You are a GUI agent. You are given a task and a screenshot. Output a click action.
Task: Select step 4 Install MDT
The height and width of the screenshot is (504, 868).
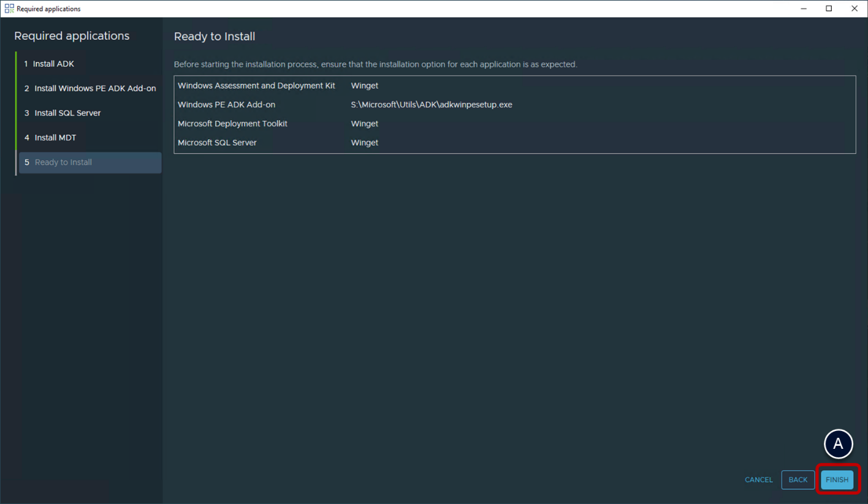tap(55, 137)
